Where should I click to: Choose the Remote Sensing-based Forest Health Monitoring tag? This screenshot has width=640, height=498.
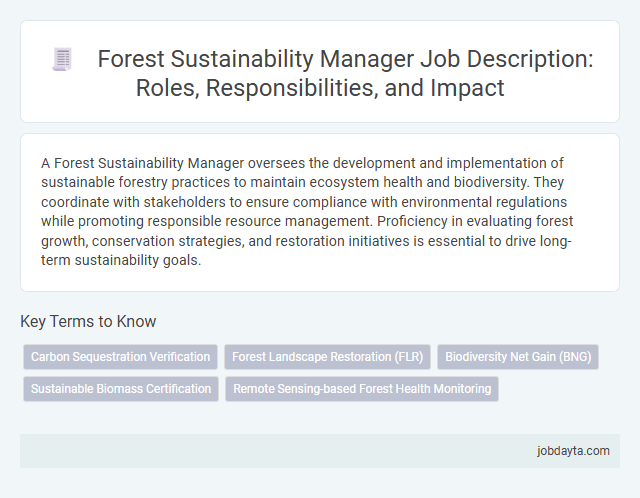coord(362,389)
